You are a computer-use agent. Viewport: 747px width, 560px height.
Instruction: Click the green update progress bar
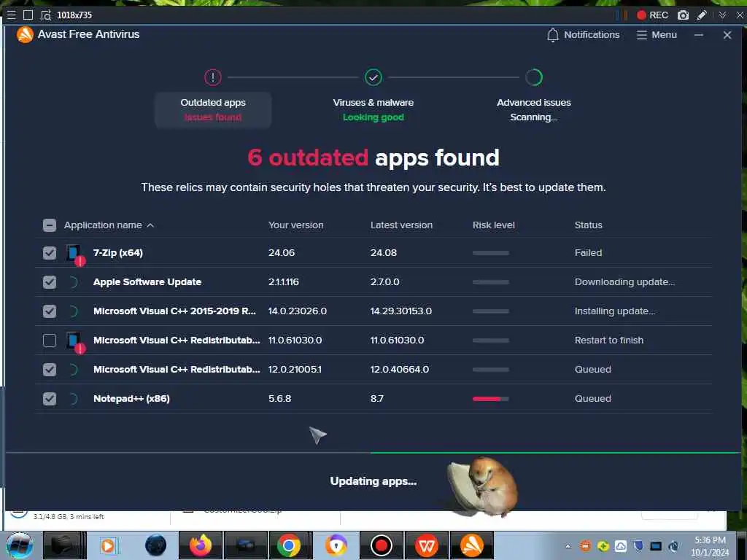555,452
